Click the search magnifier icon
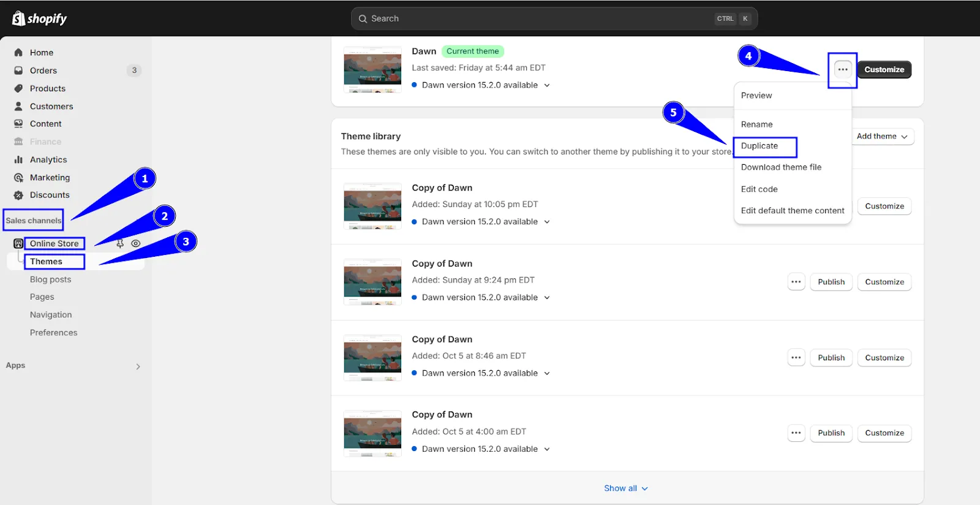The width and height of the screenshot is (980, 505). (363, 18)
